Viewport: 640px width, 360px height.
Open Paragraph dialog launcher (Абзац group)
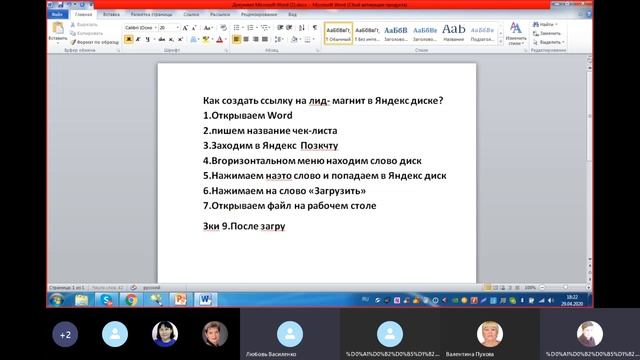318,51
